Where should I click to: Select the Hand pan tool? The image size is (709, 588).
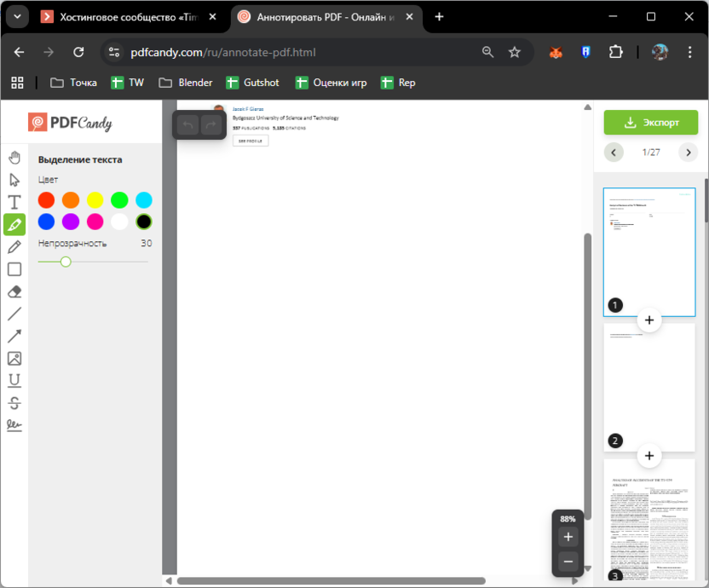pyautogui.click(x=14, y=158)
